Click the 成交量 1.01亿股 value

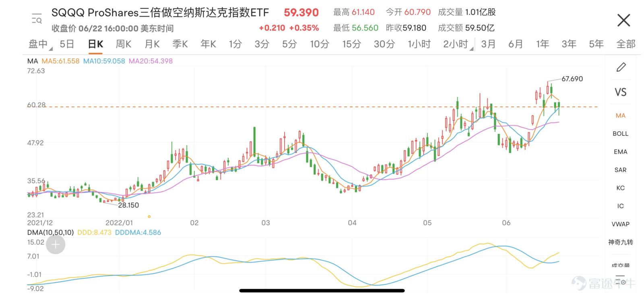point(466,12)
